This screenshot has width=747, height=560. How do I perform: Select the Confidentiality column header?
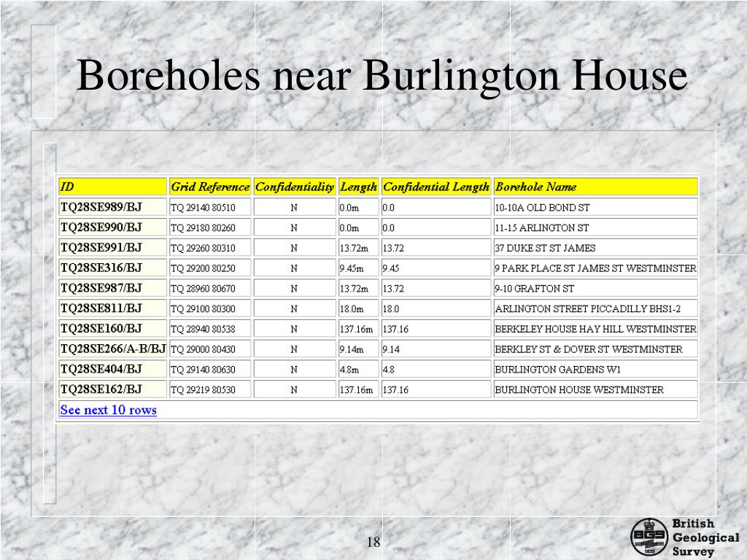click(x=295, y=187)
